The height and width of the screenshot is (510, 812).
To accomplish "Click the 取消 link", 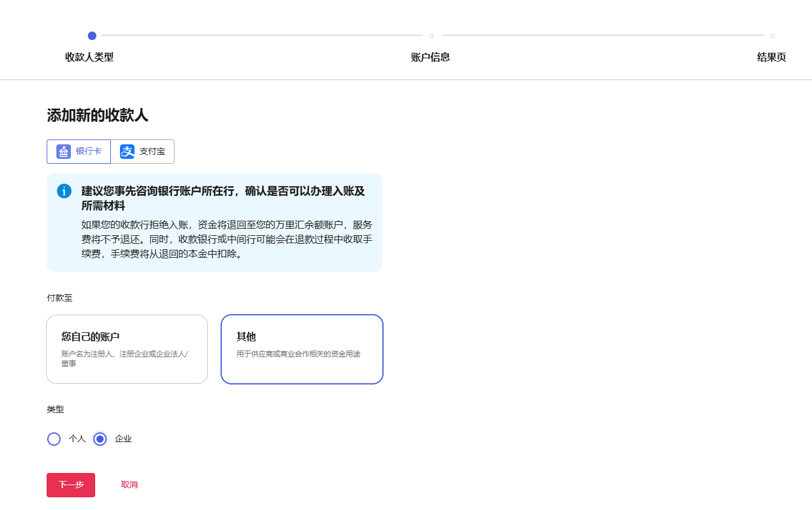I will 129,485.
